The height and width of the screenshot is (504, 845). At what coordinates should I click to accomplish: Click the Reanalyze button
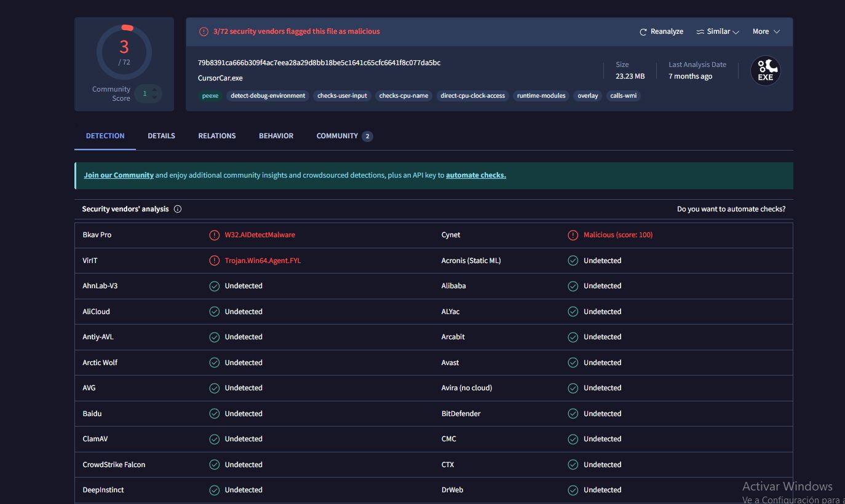pyautogui.click(x=661, y=31)
